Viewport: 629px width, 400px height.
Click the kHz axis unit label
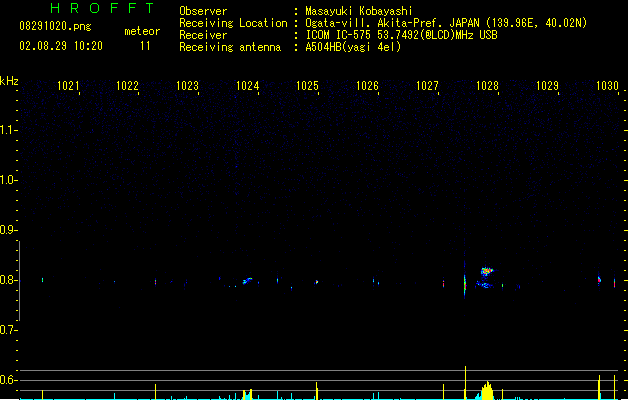pyautogui.click(x=9, y=81)
